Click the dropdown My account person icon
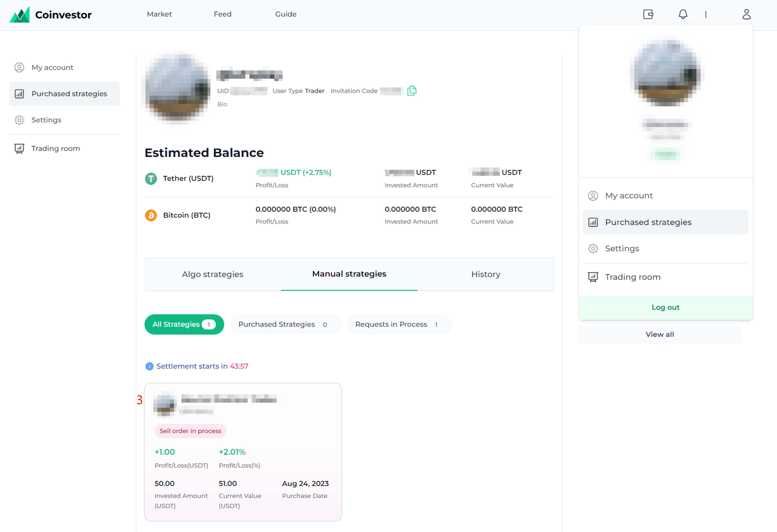Image resolution: width=777 pixels, height=532 pixels. tap(593, 195)
